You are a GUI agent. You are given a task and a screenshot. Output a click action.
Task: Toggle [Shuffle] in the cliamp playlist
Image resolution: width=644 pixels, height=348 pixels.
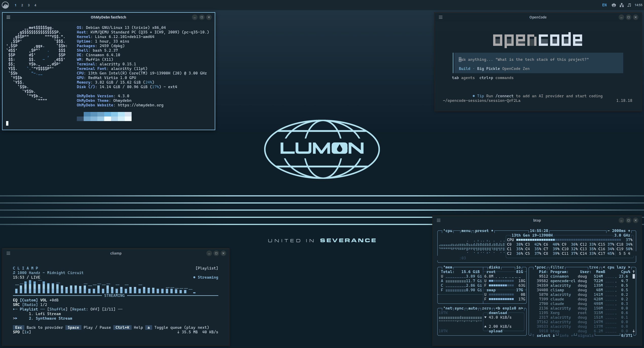tap(57, 309)
